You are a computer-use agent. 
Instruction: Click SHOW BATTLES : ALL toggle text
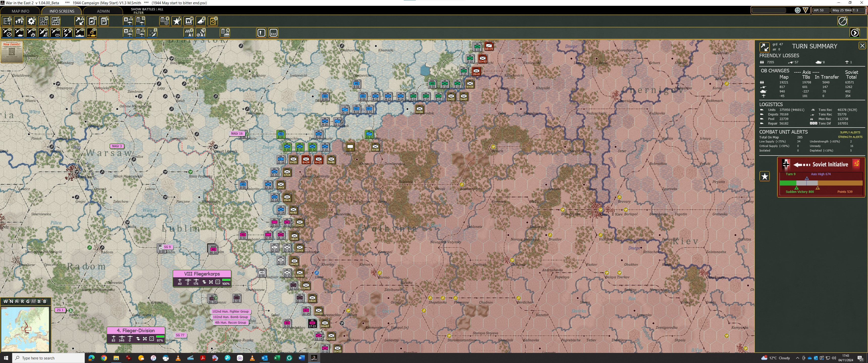coord(147,9)
